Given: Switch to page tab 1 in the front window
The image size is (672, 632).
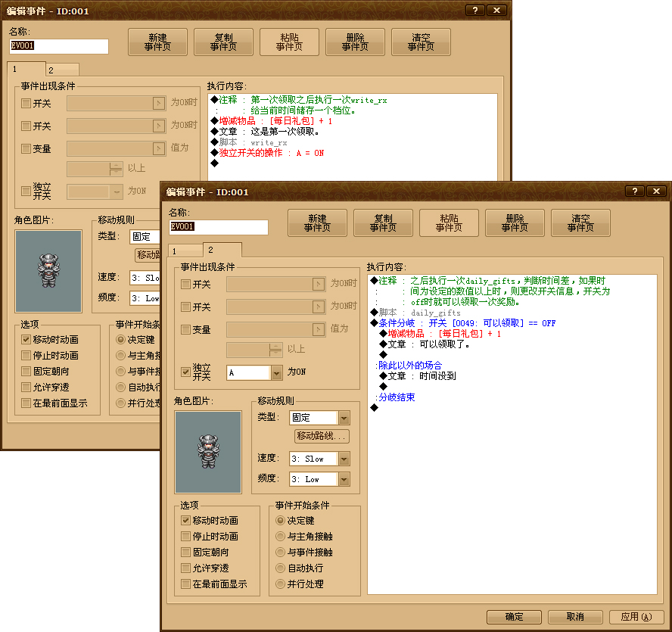Looking at the screenshot, I should tap(185, 251).
